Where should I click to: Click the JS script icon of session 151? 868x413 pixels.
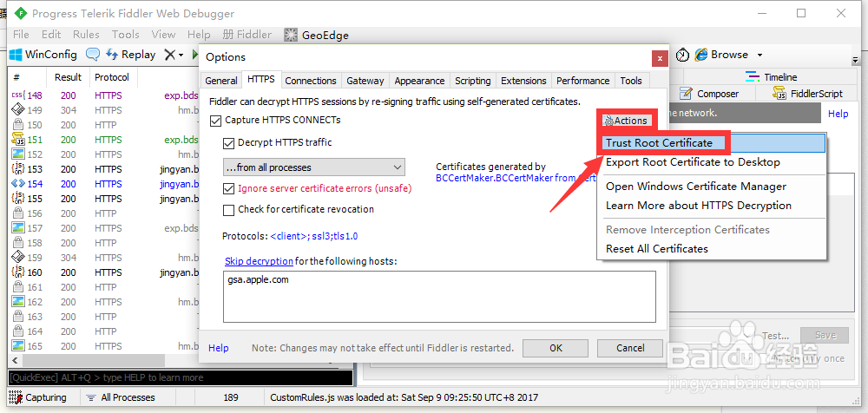pyautogui.click(x=17, y=140)
